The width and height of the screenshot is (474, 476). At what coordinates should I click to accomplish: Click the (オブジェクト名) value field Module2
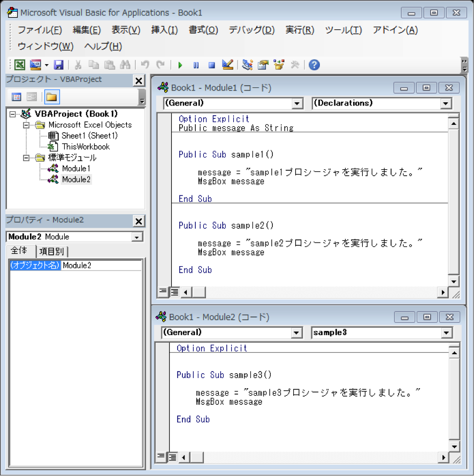(101, 266)
